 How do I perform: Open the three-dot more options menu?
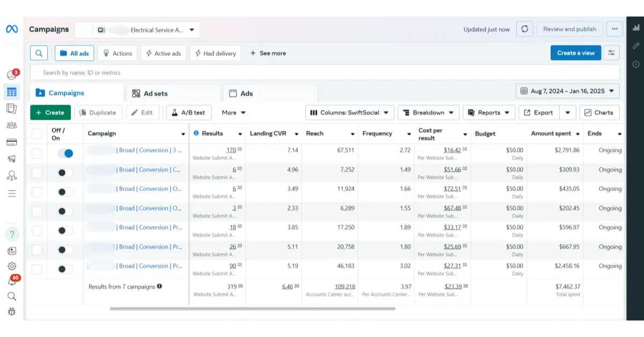click(x=614, y=29)
